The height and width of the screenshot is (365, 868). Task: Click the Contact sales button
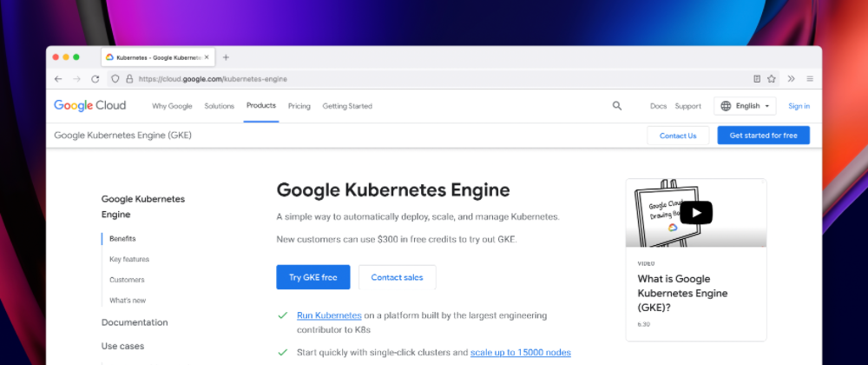(397, 277)
